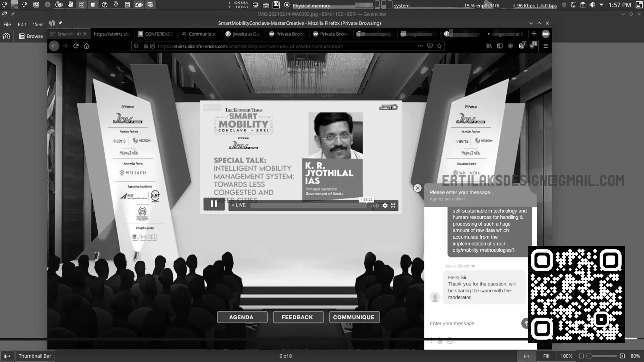Close the chat popup window
The image size is (644, 362).
point(417,188)
